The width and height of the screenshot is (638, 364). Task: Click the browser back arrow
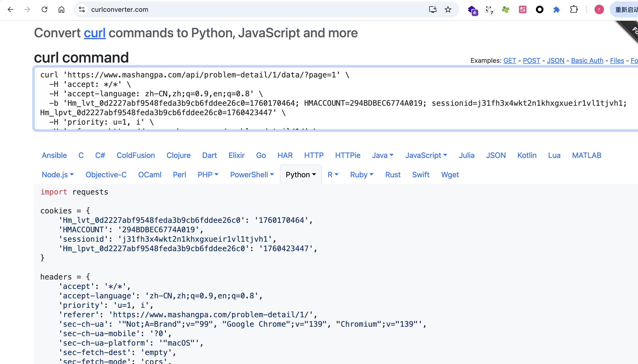[10, 9]
